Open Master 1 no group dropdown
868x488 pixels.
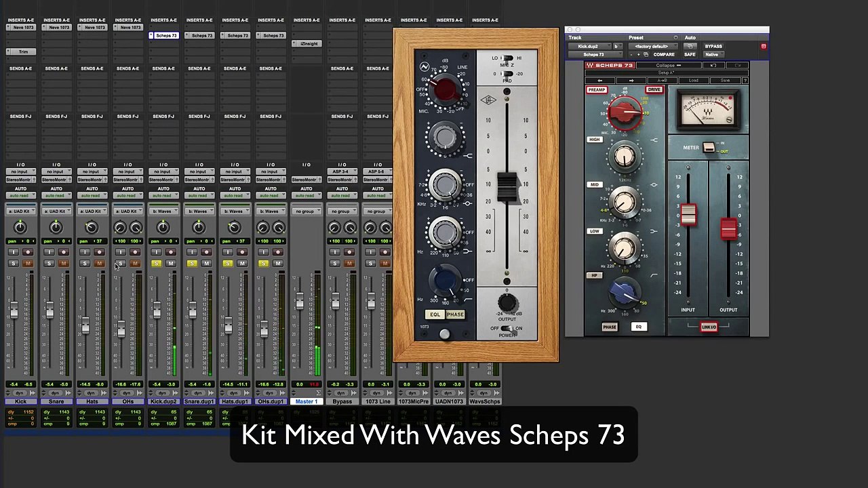point(307,211)
